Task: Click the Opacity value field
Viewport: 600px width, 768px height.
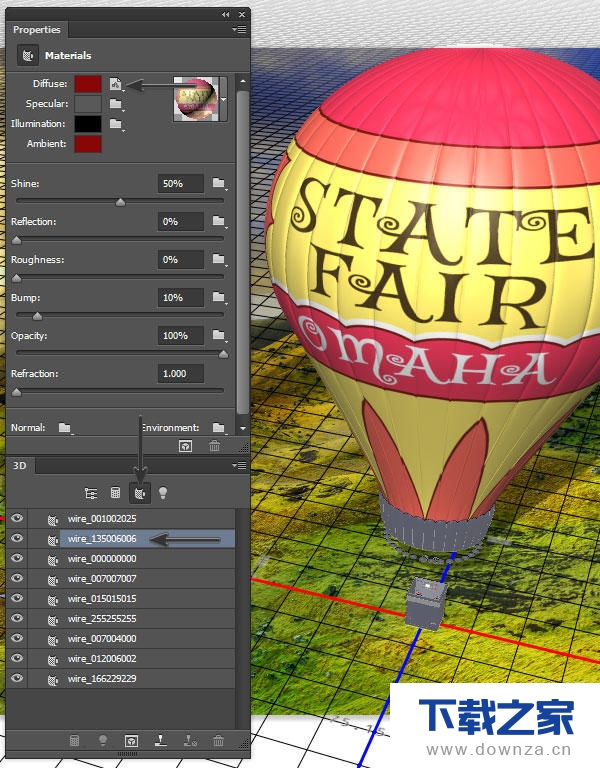Action: 181,336
